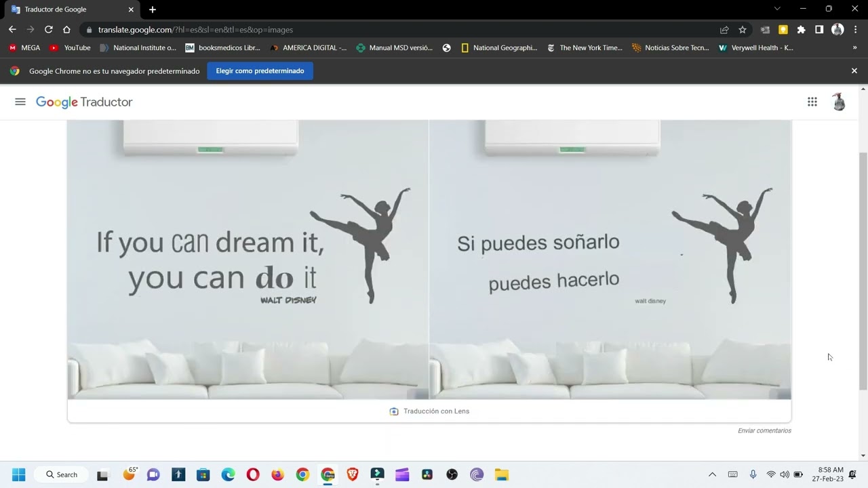This screenshot has height=488, width=868.
Task: Open the Google apps grid
Action: tap(812, 102)
